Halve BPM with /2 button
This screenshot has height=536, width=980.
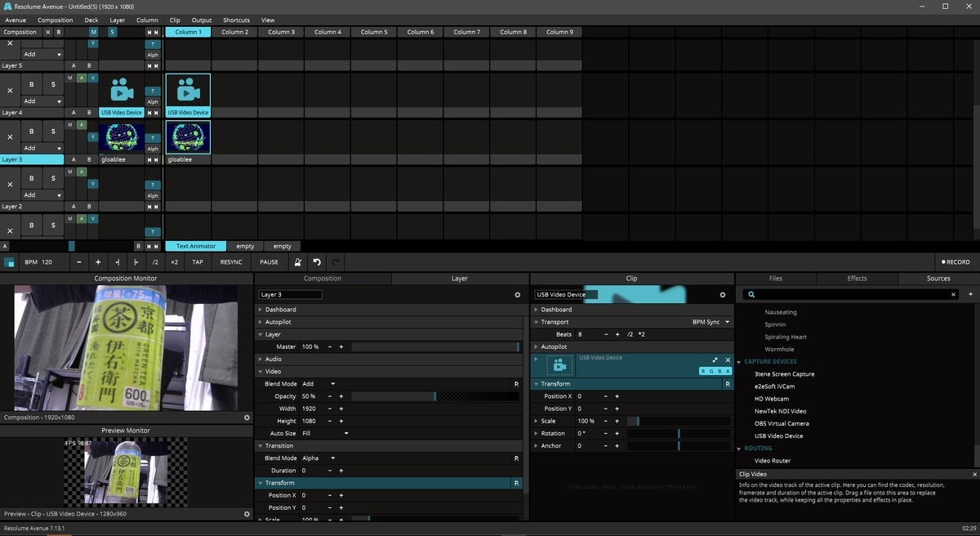(155, 262)
